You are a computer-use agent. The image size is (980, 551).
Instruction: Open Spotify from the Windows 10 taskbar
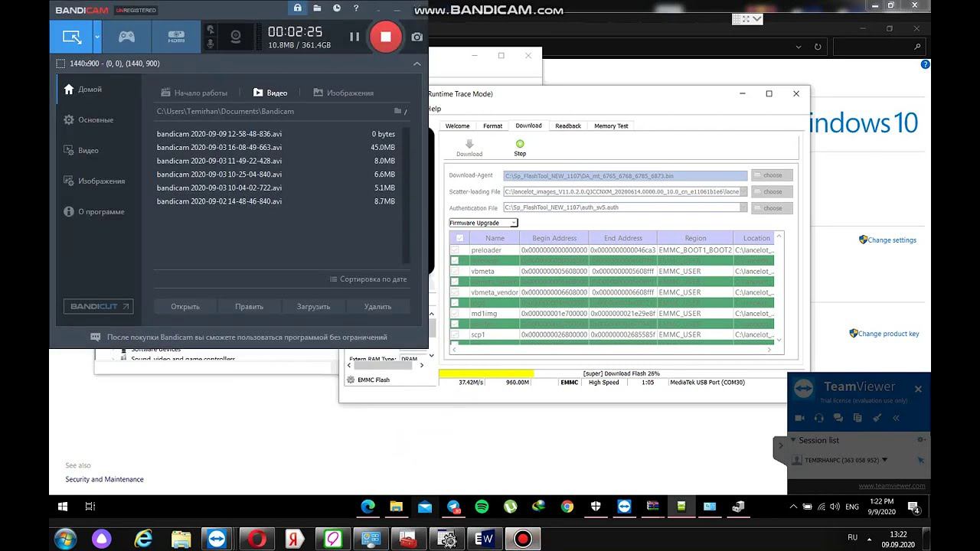482,507
